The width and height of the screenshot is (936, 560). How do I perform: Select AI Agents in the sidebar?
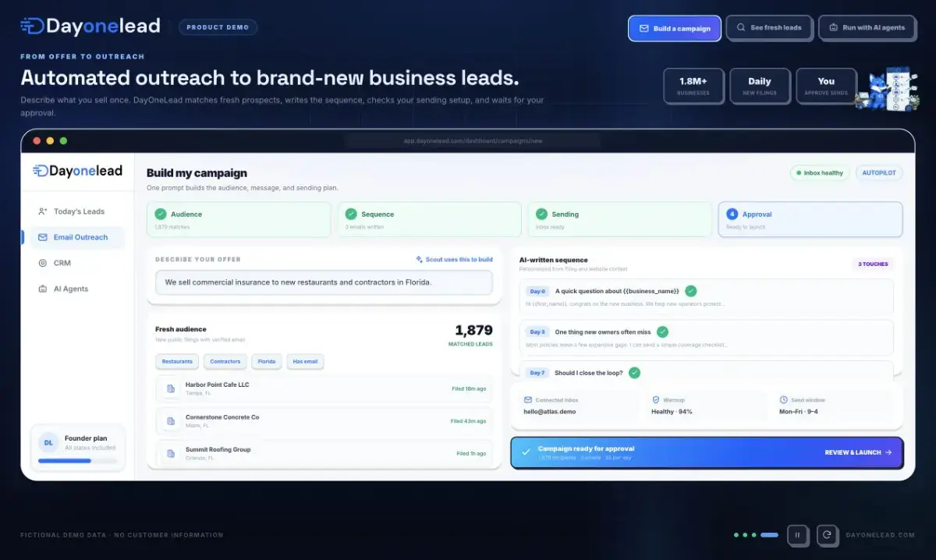click(77, 289)
